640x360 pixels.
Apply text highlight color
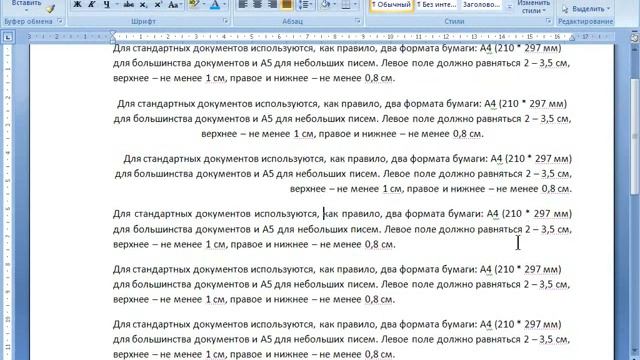(x=193, y=5)
